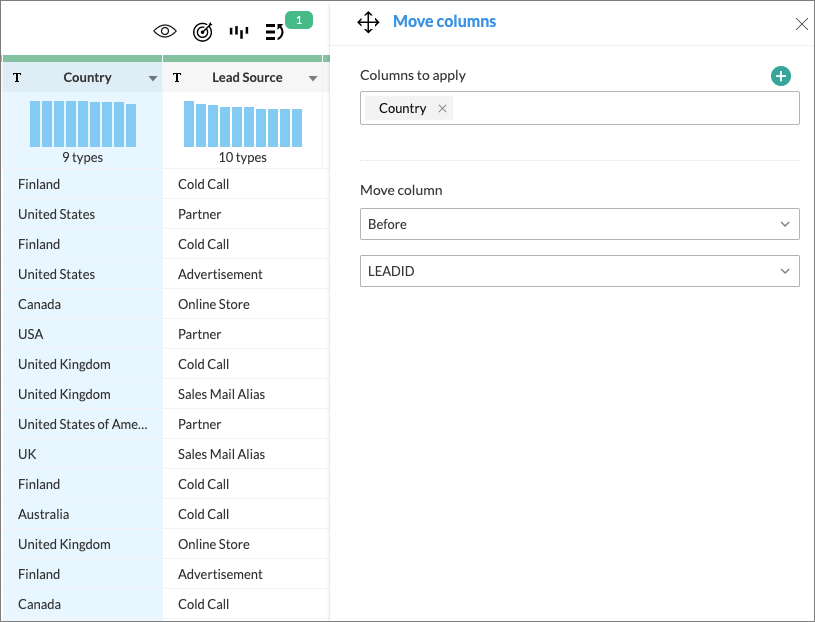Screen dimensions: 815x622
Task: Open the Lead Source column dropdown arrow
Action: [x=313, y=78]
